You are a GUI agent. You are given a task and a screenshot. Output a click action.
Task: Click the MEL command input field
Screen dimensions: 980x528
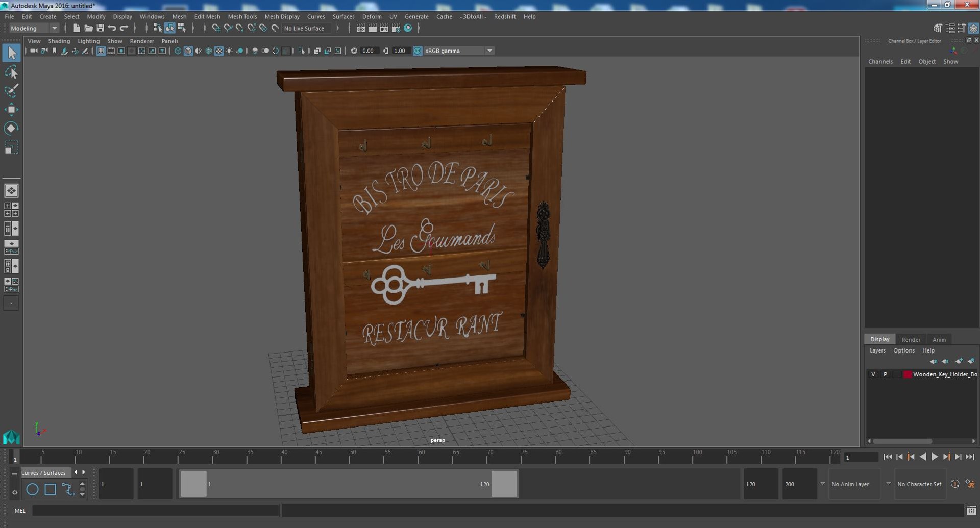coord(156,511)
